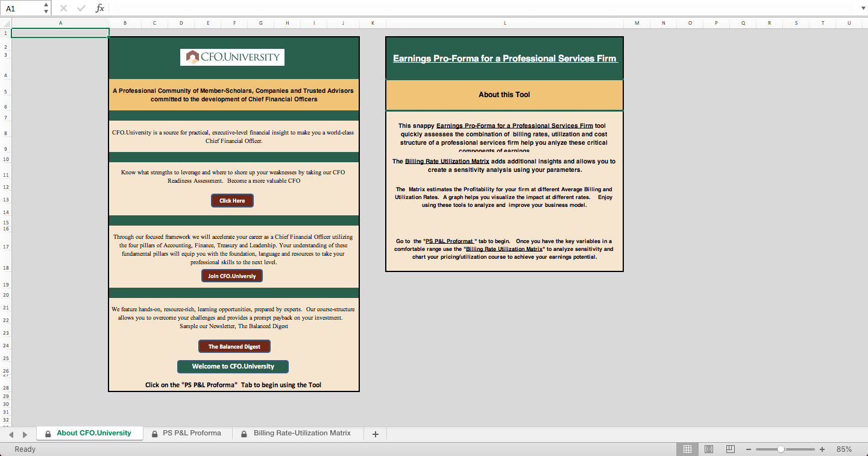Screen dimensions: 868x456
Task: Click the 85% zoom level value
Action: coord(844,449)
